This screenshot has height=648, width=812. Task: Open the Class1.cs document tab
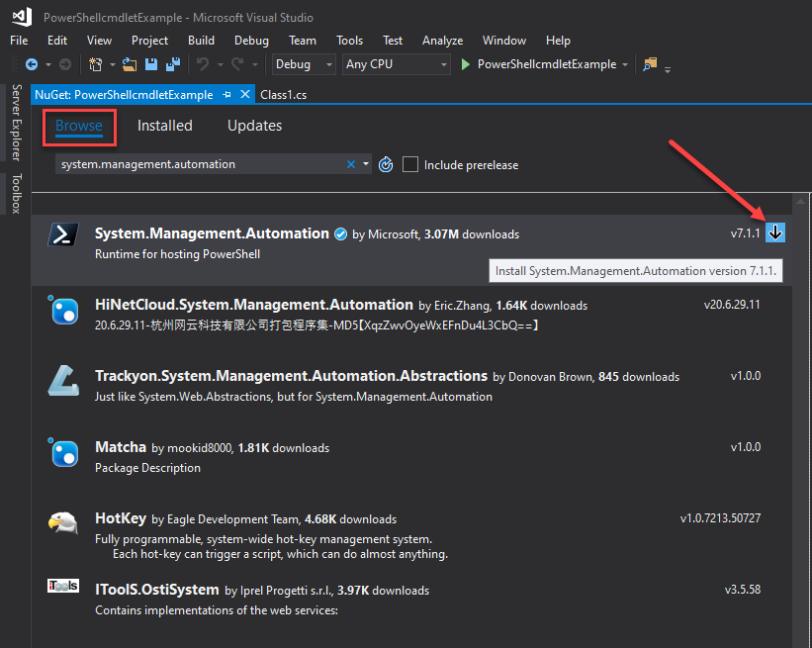(283, 95)
